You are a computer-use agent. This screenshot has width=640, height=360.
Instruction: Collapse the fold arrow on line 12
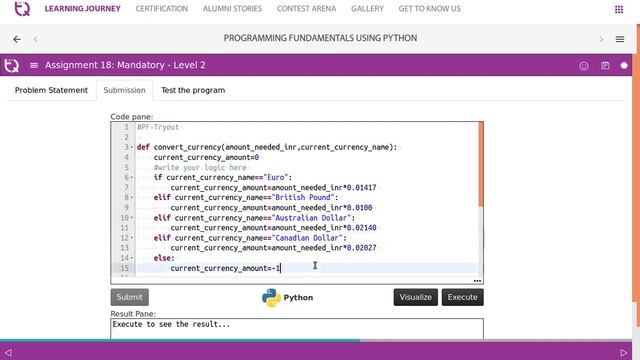pos(132,238)
